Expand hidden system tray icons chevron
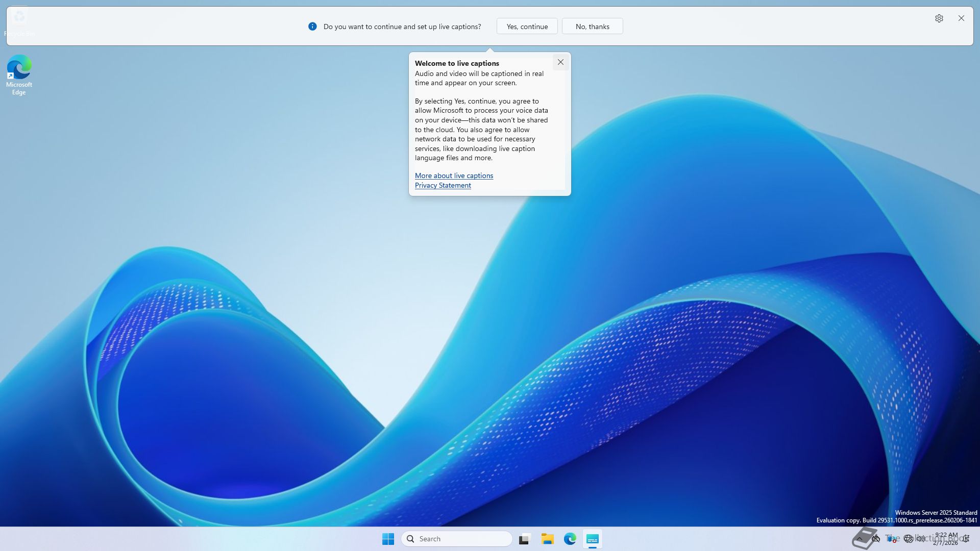 pos(860,539)
